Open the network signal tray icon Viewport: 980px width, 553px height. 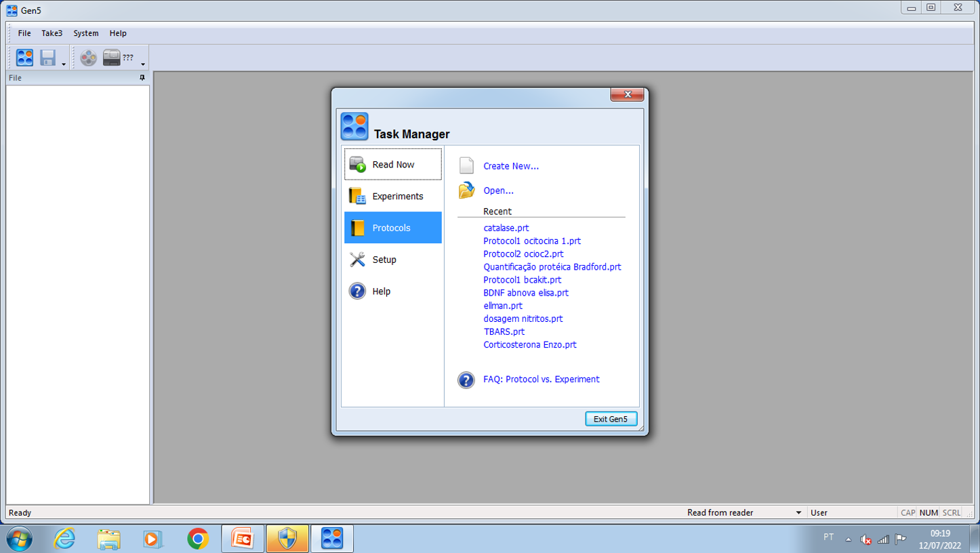pyautogui.click(x=883, y=539)
